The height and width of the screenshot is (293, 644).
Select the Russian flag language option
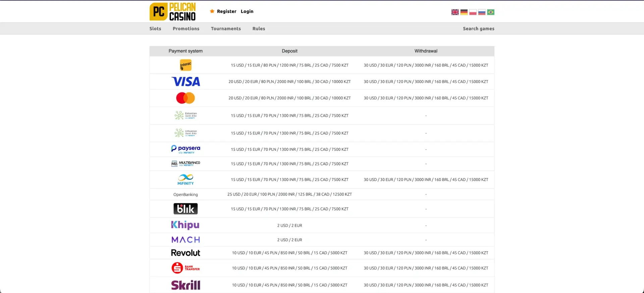482,12
